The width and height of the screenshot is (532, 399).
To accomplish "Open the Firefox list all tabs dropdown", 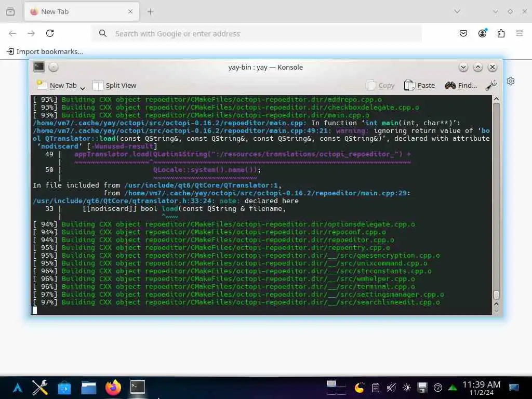I will (x=457, y=11).
